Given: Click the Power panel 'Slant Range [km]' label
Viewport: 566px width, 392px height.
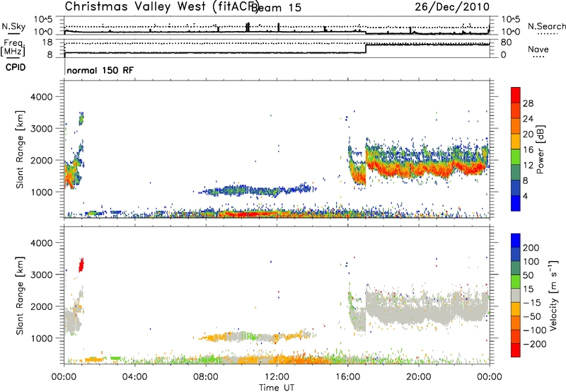Looking at the screenshot, I should click(x=20, y=149).
